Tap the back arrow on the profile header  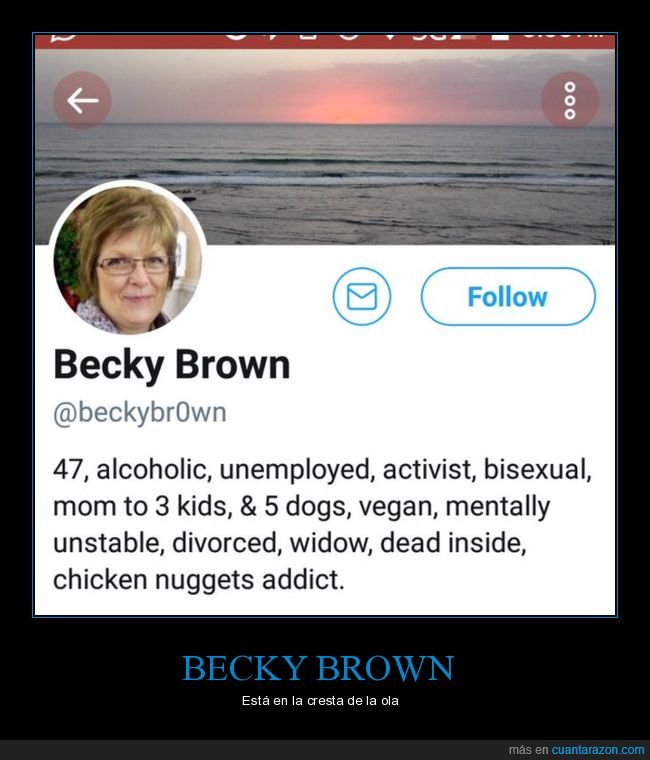coord(82,100)
